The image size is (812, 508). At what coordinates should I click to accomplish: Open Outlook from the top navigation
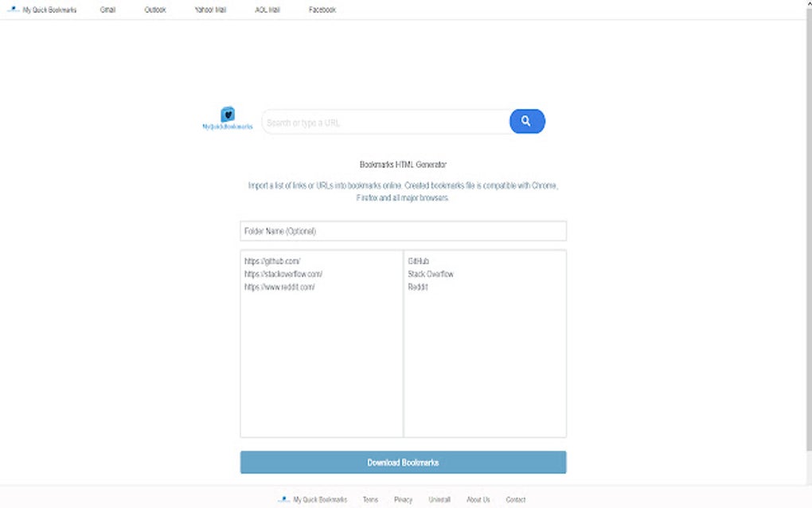[154, 10]
